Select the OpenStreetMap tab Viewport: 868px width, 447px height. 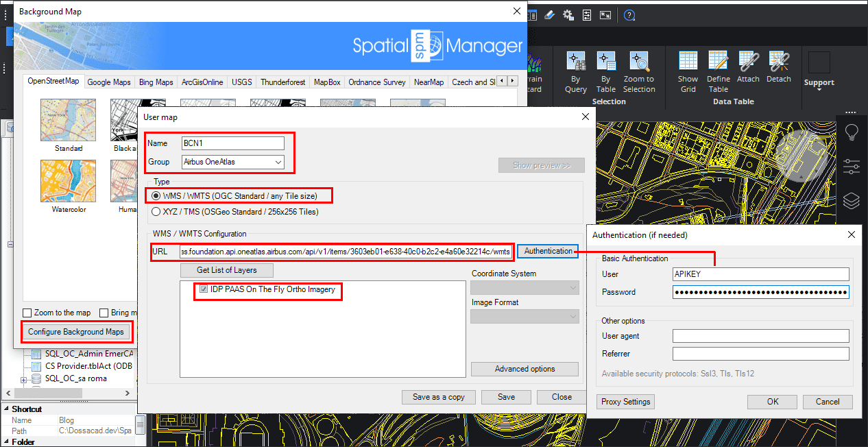53,82
